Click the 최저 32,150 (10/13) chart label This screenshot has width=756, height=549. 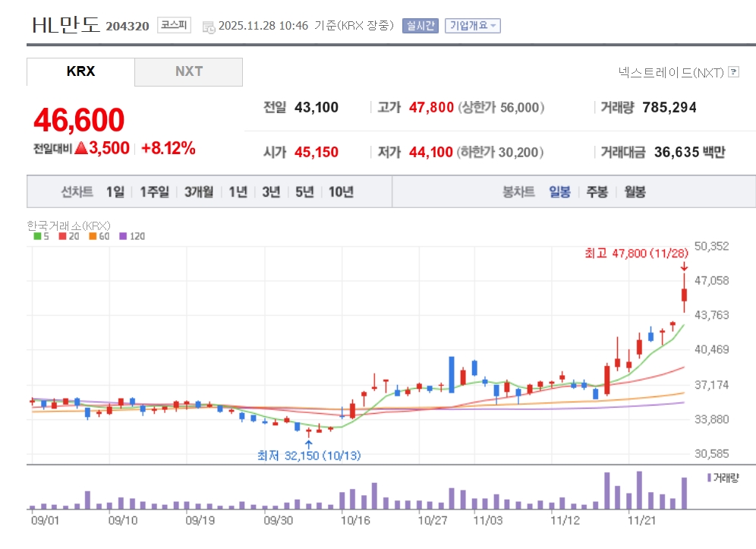pos(309,456)
